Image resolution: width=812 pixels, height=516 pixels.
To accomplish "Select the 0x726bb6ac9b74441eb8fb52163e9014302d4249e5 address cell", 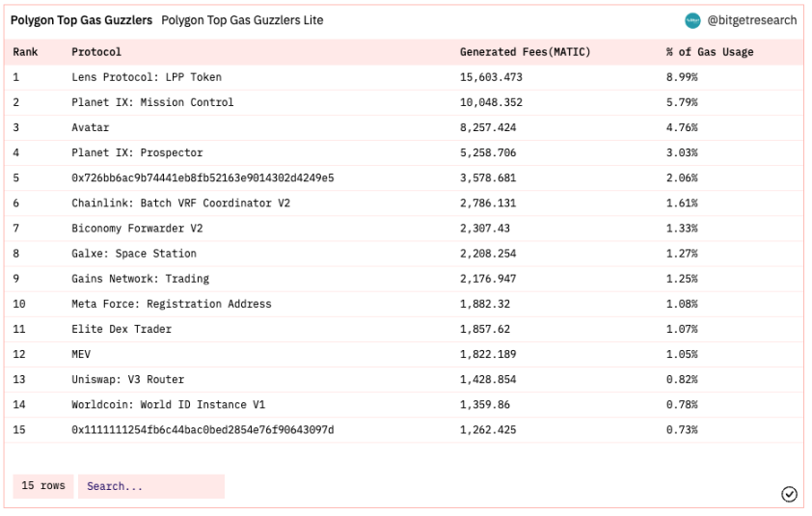I will tap(203, 177).
